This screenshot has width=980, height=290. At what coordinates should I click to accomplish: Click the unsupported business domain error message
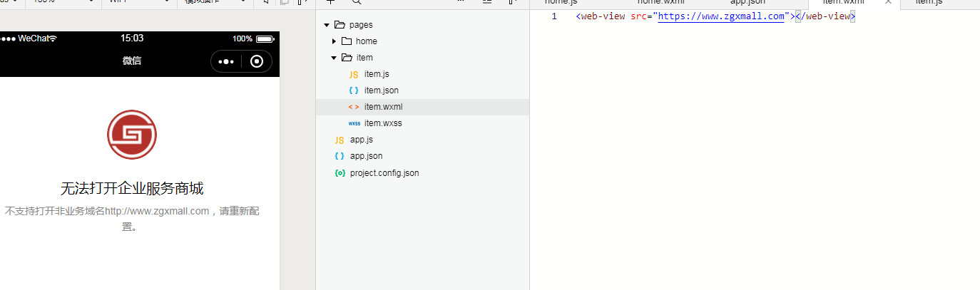click(132, 219)
